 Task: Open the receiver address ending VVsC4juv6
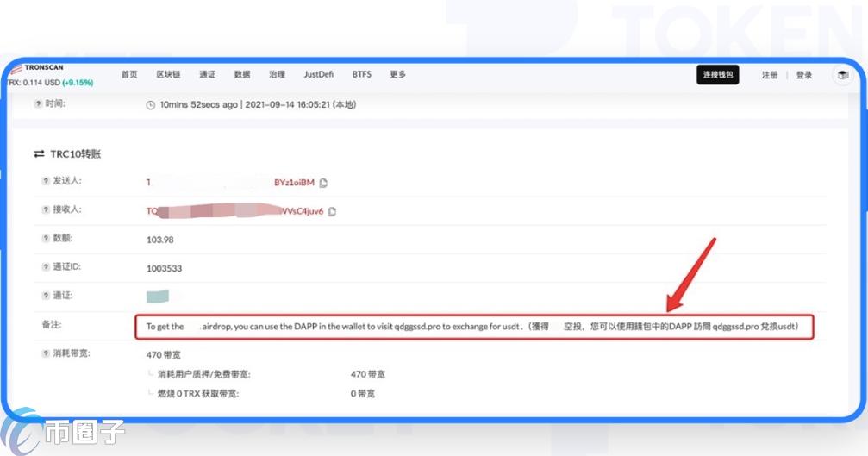click(x=234, y=211)
